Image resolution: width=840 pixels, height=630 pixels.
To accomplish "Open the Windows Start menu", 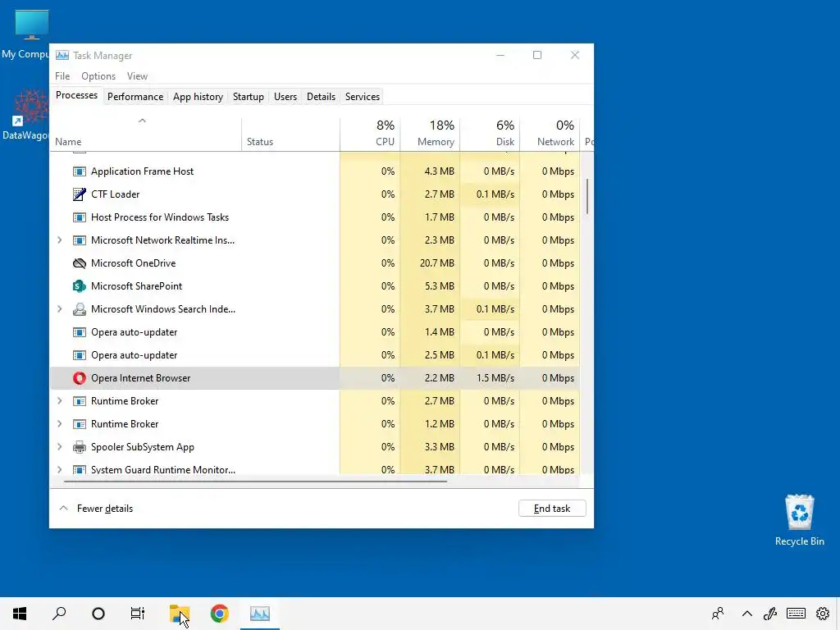I will point(20,614).
